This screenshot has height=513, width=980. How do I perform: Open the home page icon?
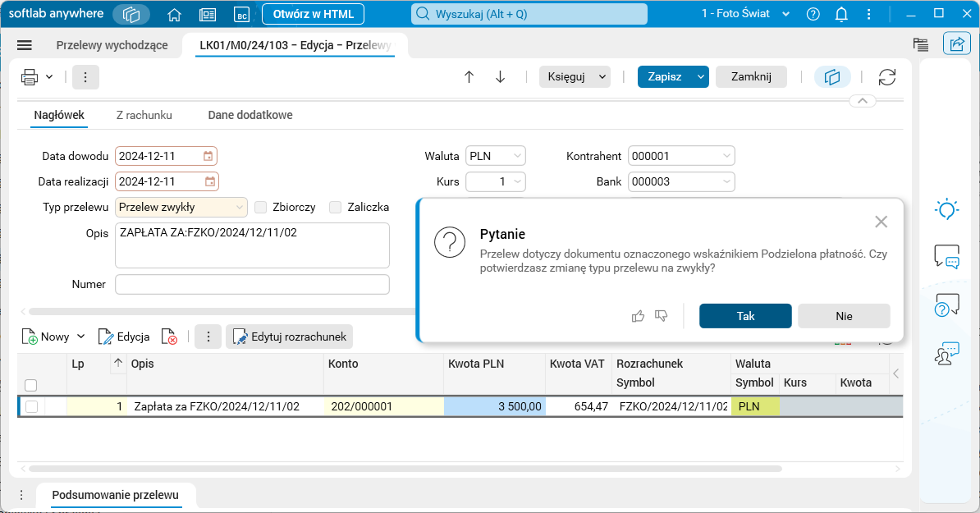pos(174,15)
